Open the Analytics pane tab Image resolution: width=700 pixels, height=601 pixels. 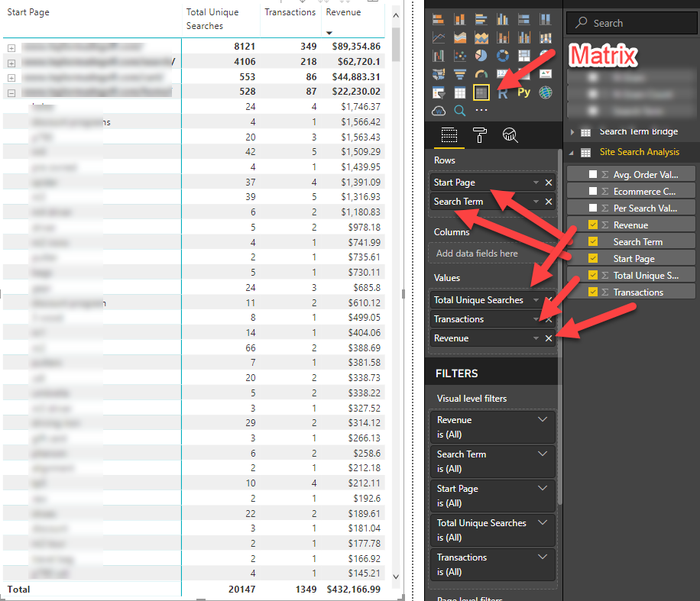tap(510, 135)
